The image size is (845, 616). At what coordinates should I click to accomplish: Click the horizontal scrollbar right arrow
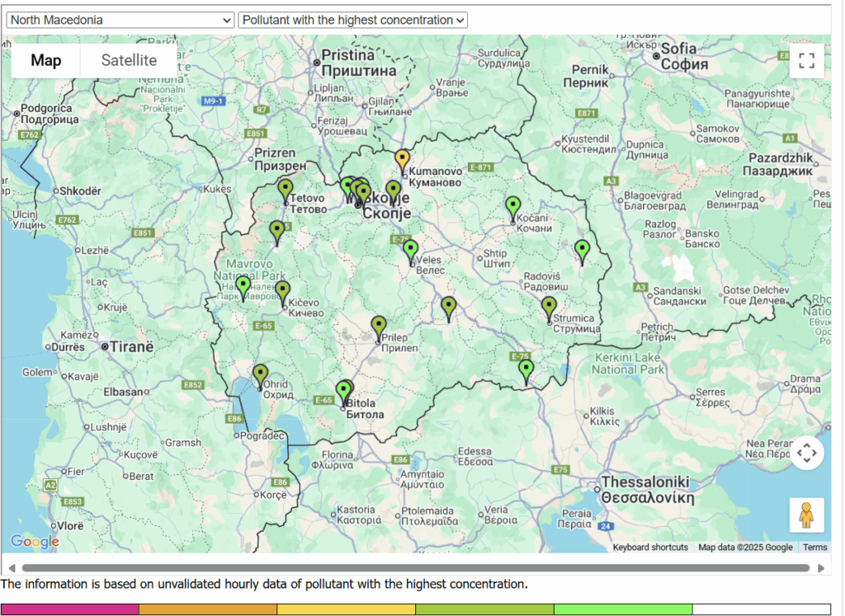pos(820,568)
